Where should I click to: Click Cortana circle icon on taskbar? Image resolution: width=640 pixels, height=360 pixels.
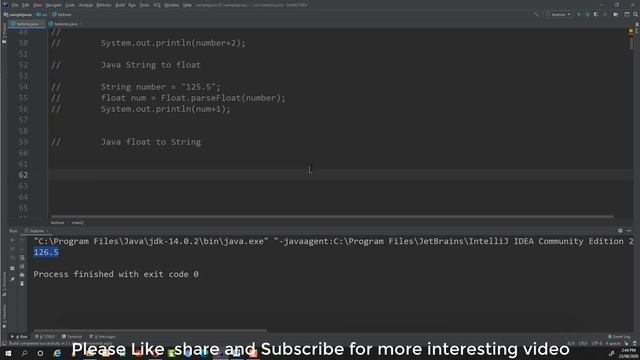coord(40,353)
